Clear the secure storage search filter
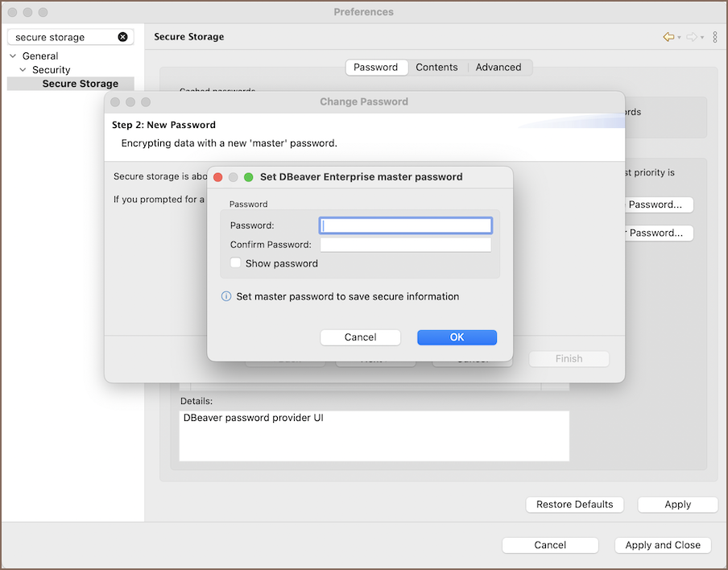 122,37
